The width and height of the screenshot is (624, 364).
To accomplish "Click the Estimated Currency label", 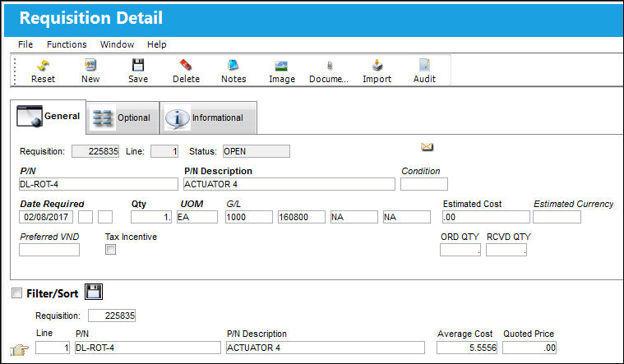I will tap(574, 204).
